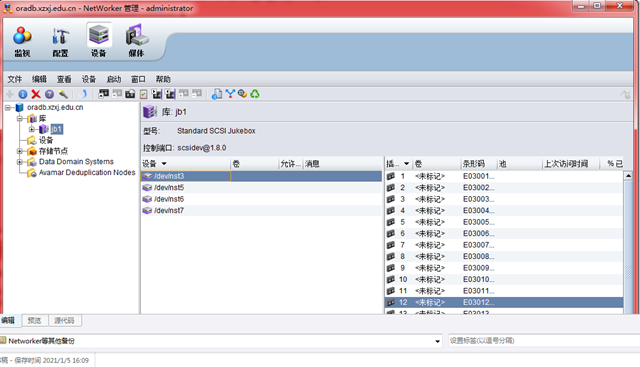This screenshot has height=367, width=640.
Task: Select the jb1 library tree item
Action: pos(56,129)
